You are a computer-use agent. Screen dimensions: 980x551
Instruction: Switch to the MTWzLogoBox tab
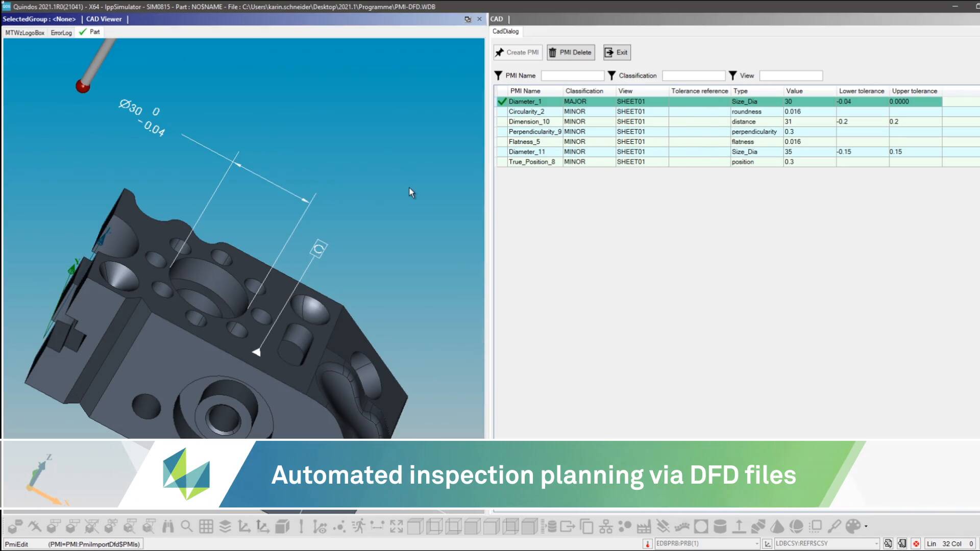click(x=25, y=33)
